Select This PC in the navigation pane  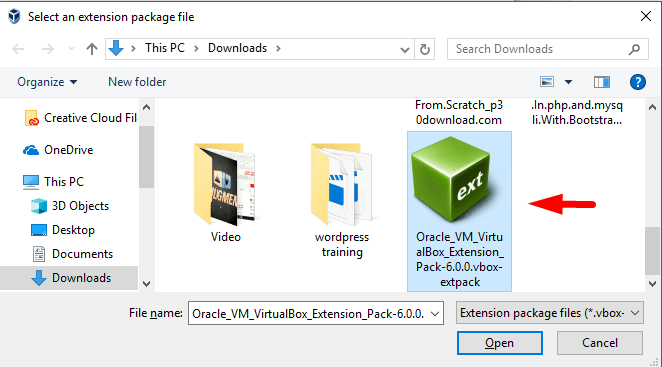53,182
